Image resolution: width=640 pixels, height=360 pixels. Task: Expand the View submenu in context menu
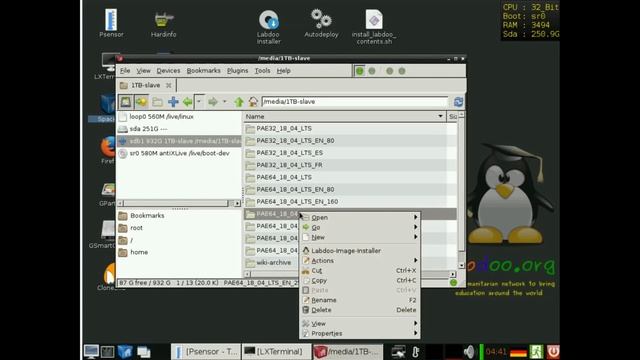[360, 323]
